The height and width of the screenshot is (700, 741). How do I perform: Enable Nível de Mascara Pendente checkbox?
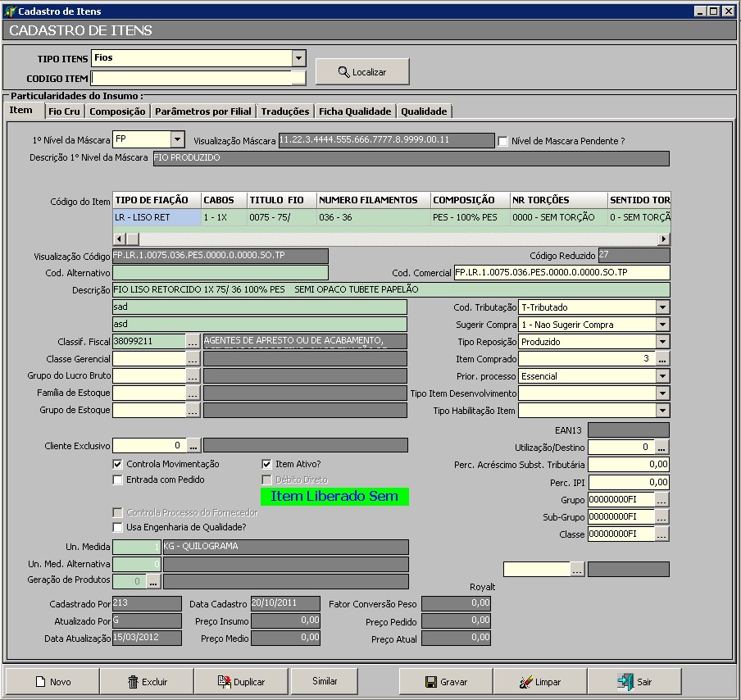502,141
